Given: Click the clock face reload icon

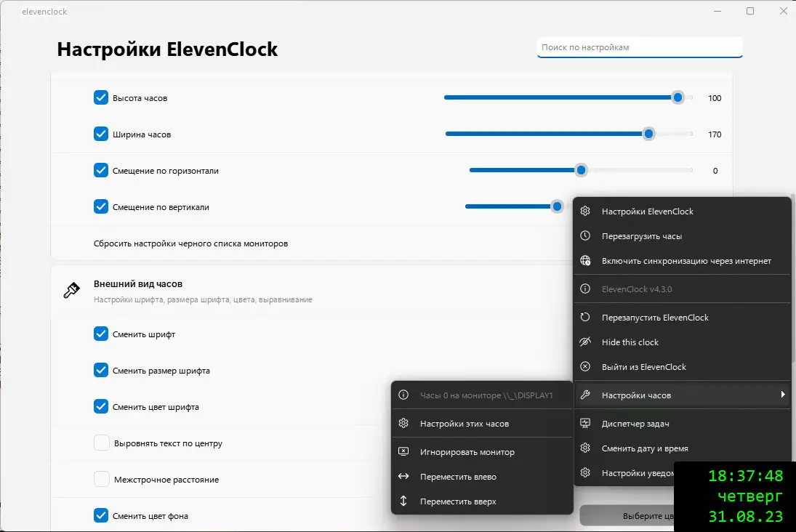Looking at the screenshot, I should click(585, 236).
